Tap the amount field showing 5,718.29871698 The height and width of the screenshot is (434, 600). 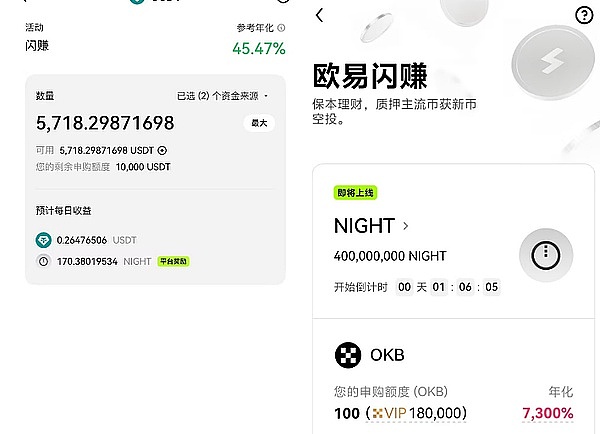(x=105, y=123)
